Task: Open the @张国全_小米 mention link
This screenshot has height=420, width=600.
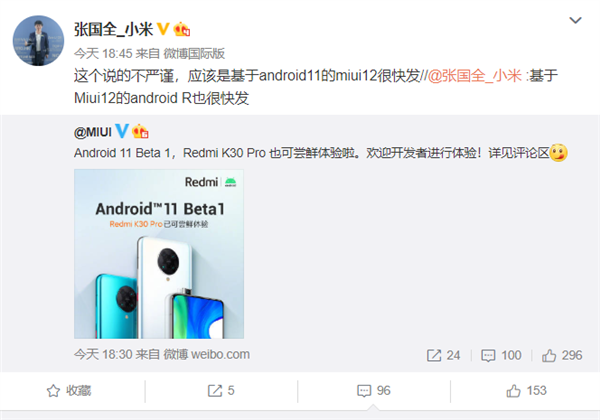Action: pyautogui.click(x=475, y=76)
